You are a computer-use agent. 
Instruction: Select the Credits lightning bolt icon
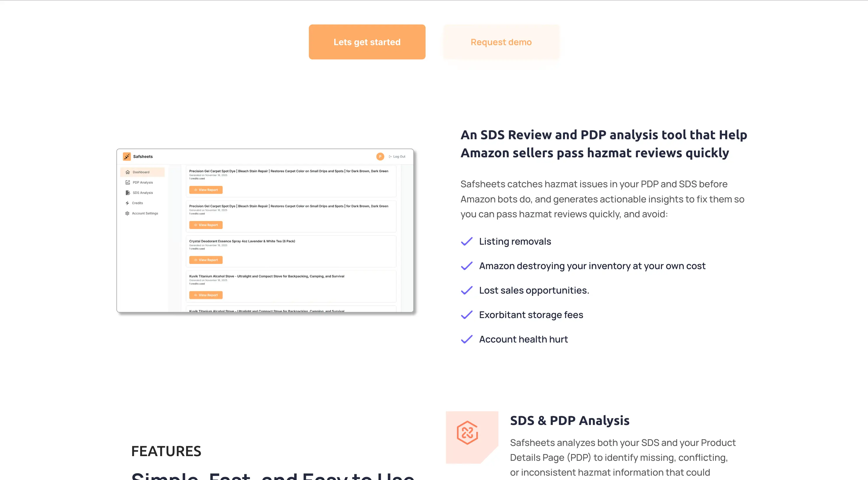click(x=127, y=203)
